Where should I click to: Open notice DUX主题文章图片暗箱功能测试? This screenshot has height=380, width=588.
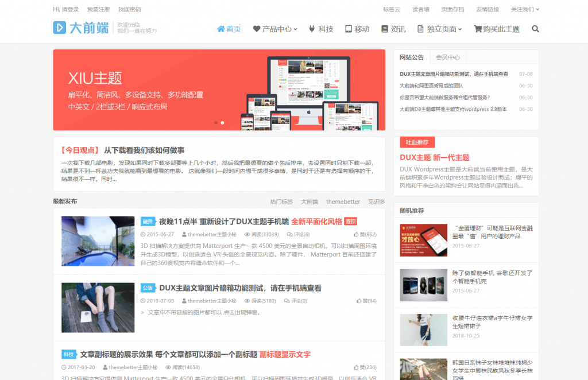(454, 74)
